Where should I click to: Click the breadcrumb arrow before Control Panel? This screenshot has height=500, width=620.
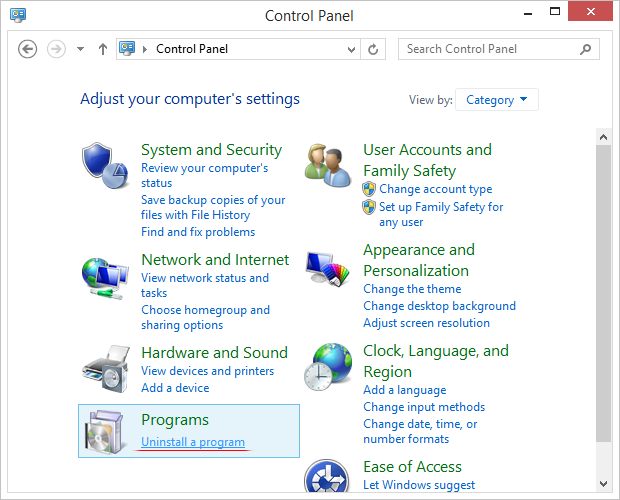click(x=145, y=49)
